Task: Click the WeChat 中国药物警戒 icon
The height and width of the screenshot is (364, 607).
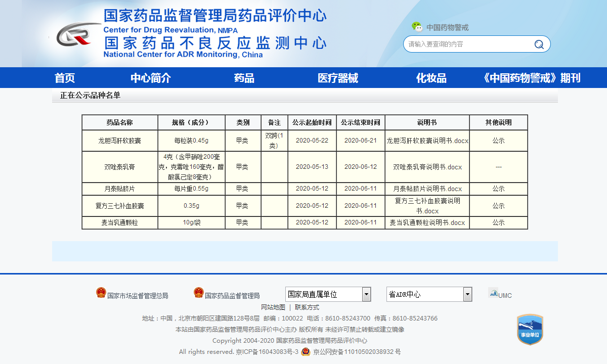Action: [417, 27]
